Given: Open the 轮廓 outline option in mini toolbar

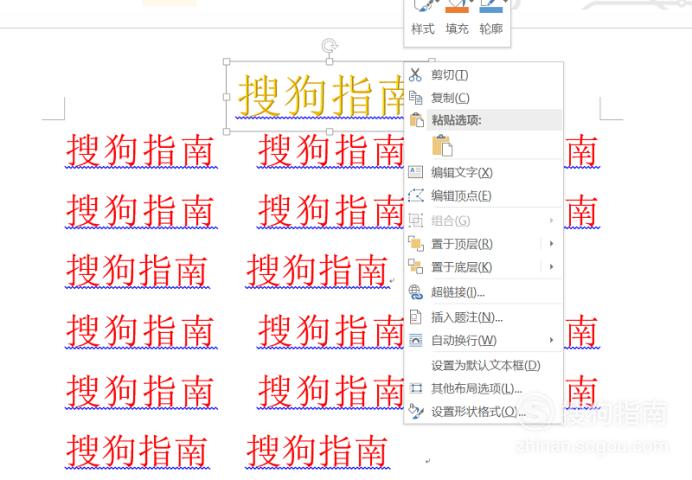Looking at the screenshot, I should [491, 18].
